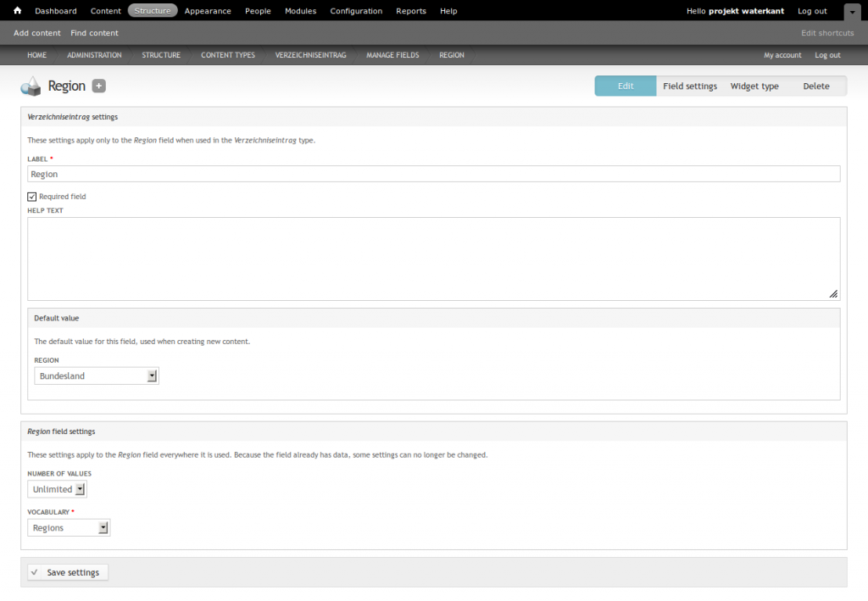Screen dimensions: 868x601
Task: Open the Structure menu item
Action: (x=153, y=11)
